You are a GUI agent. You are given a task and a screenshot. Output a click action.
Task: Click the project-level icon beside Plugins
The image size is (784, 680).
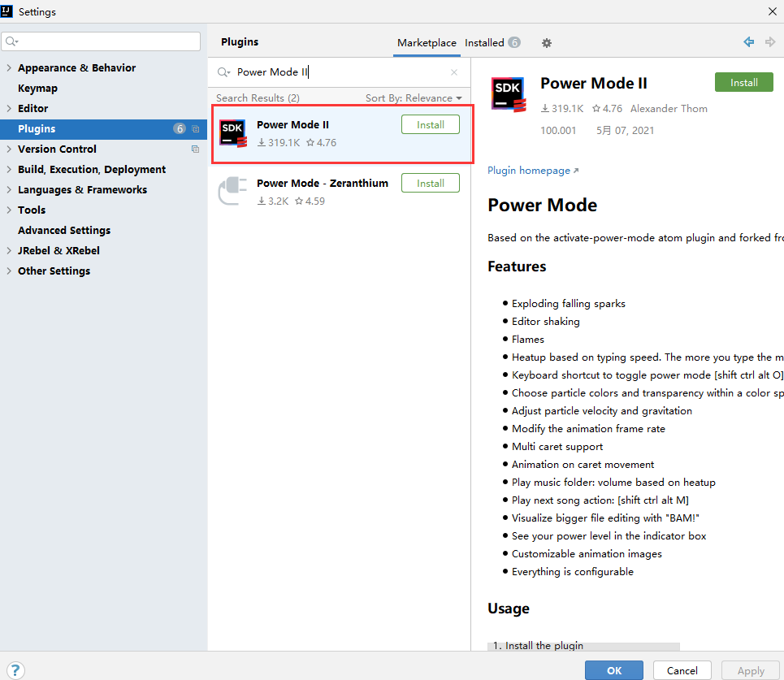click(196, 129)
